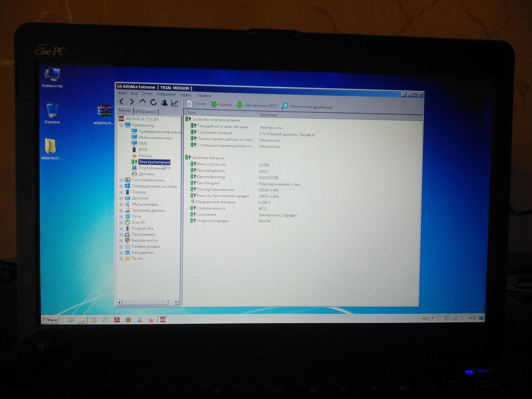Click the Refresh toolbar icon
This screenshot has width=532, height=399.
[x=153, y=102]
